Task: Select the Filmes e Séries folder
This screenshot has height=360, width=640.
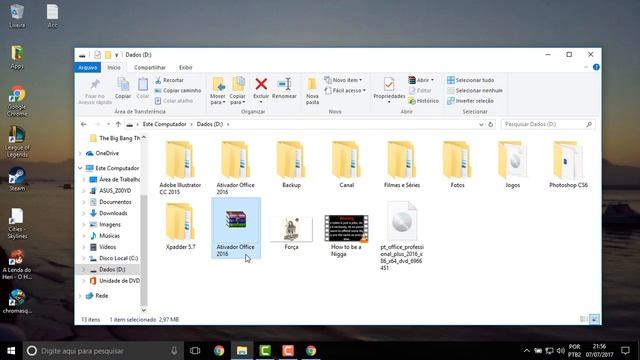Action: coord(402,164)
